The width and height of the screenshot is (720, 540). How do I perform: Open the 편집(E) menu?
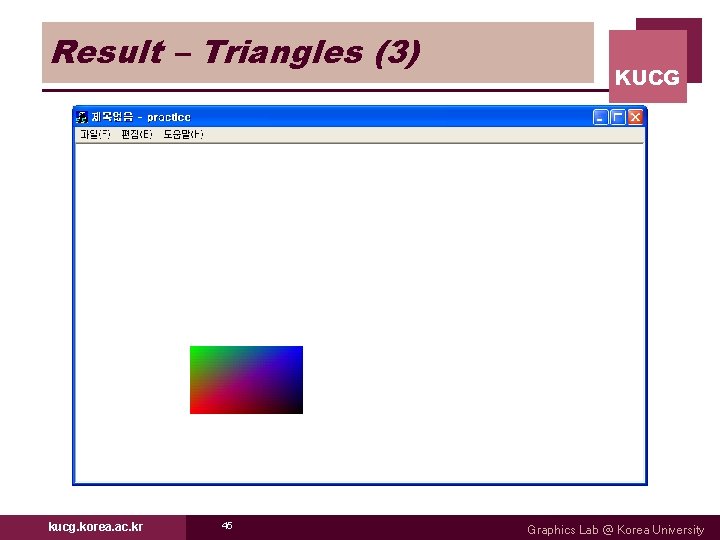coord(137,134)
